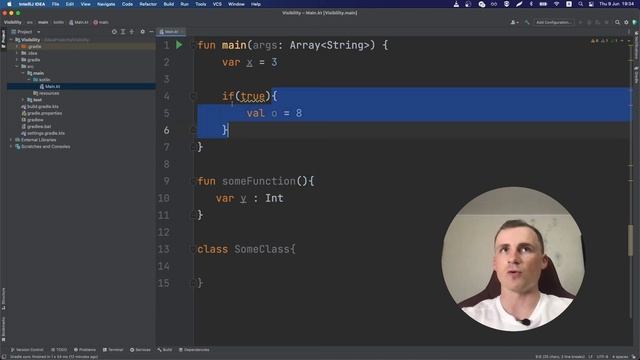The width and height of the screenshot is (640, 360).
Task: Open the Version Control tool window
Action: click(27, 350)
